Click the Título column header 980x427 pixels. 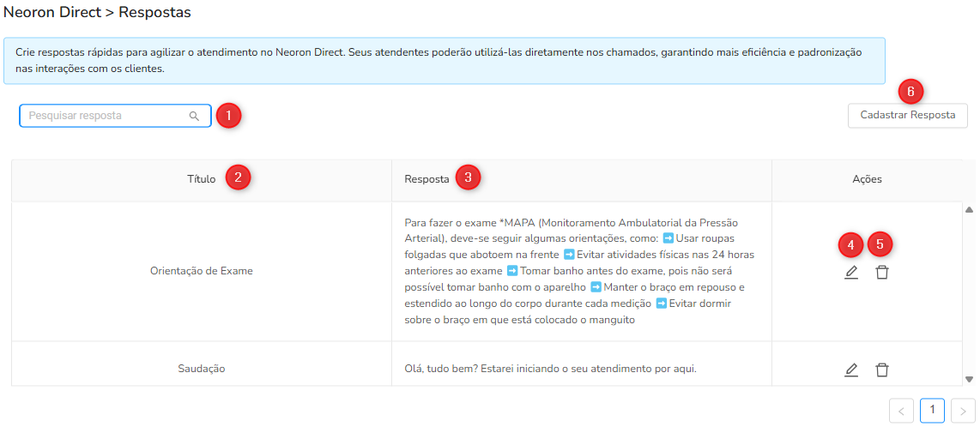tap(202, 180)
